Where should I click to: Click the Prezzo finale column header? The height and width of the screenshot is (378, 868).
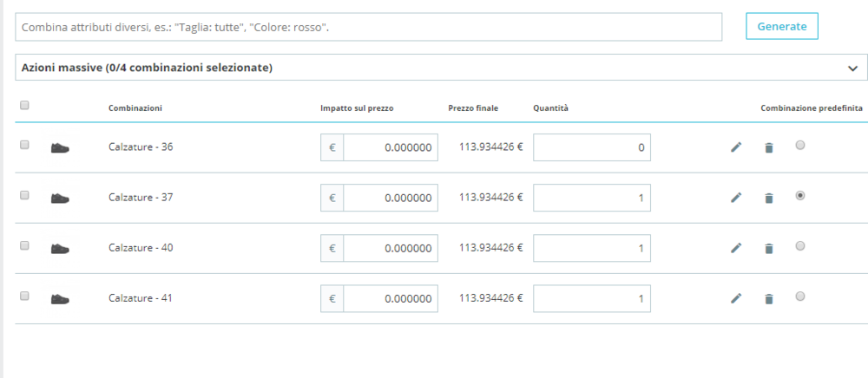click(473, 108)
